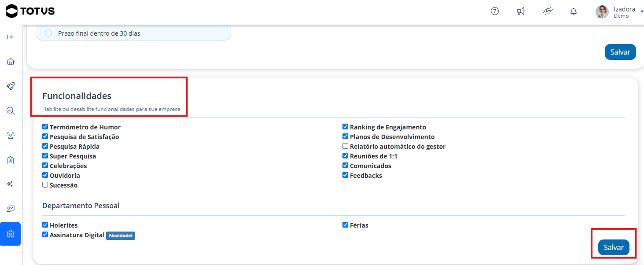
Task: Open the rocket icon in sidebar
Action: [x=11, y=86]
